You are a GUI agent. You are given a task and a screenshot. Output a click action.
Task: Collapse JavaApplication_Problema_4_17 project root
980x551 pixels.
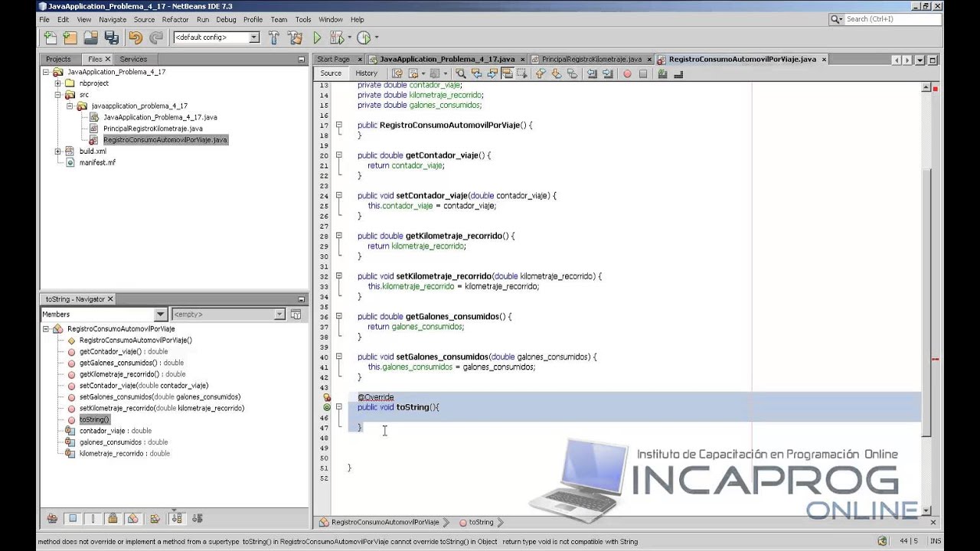click(x=46, y=72)
